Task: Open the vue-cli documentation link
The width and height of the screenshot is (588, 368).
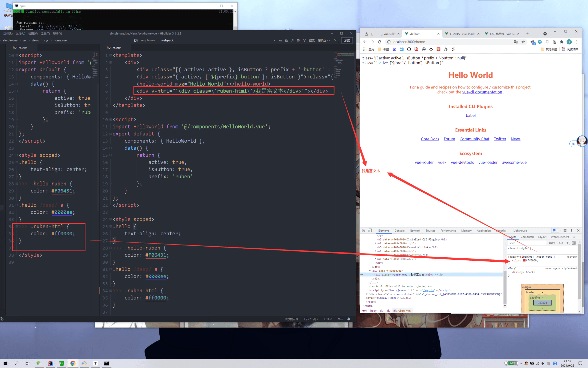Action: tap(482, 92)
